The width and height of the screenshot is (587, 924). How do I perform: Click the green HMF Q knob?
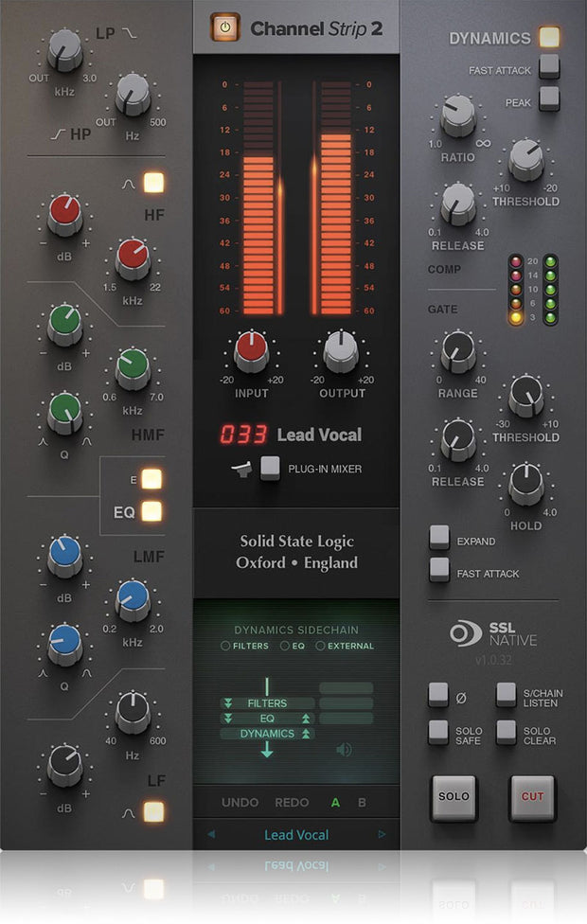pyautogui.click(x=64, y=413)
